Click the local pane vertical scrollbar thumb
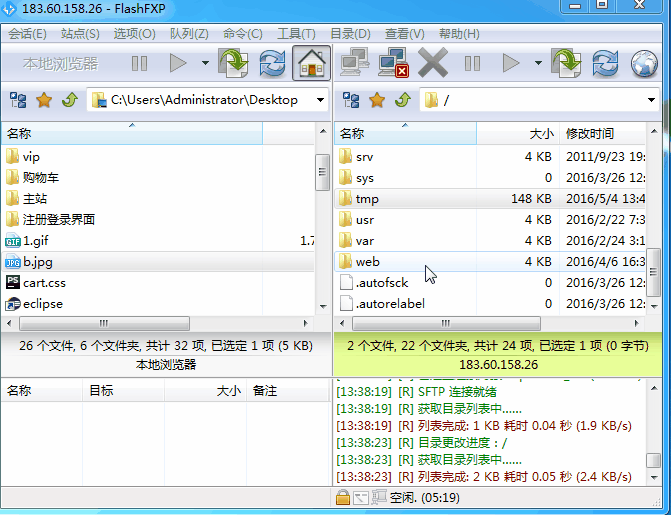 (322, 172)
